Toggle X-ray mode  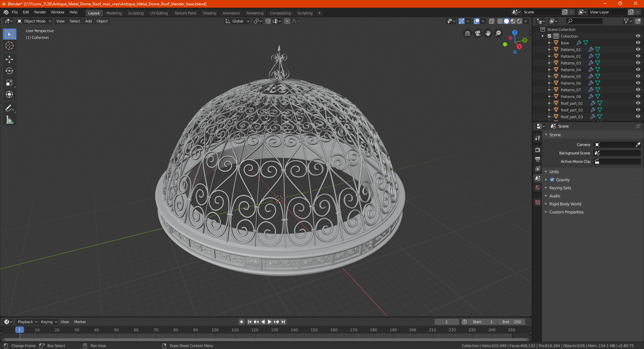[491, 21]
